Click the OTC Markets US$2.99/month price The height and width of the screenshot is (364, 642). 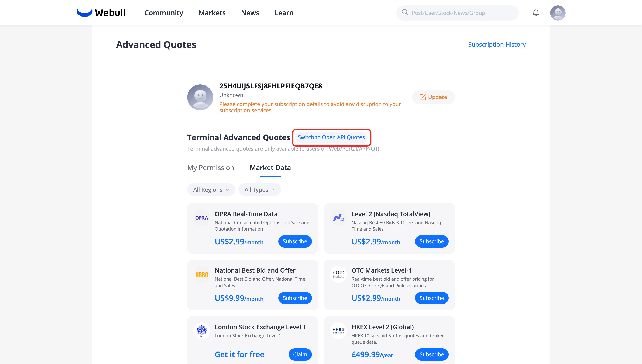(376, 298)
